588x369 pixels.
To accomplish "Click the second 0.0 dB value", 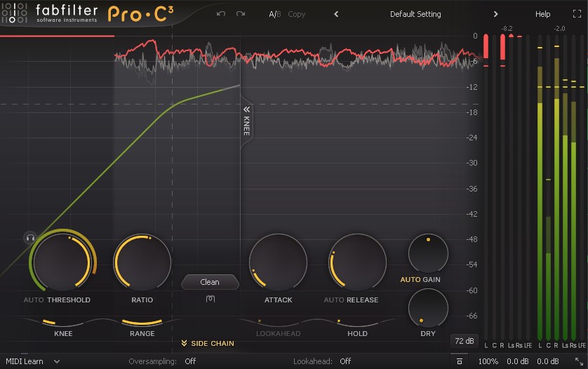I will (547, 361).
